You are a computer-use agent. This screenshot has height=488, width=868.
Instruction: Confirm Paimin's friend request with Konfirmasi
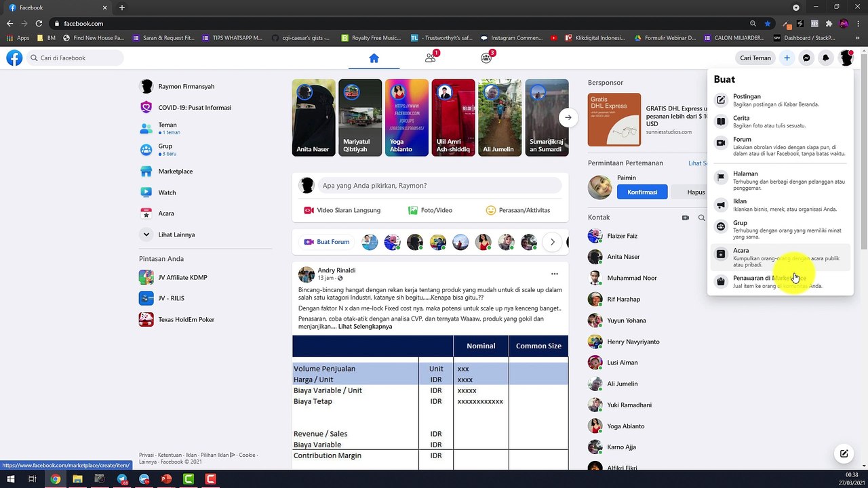click(642, 192)
